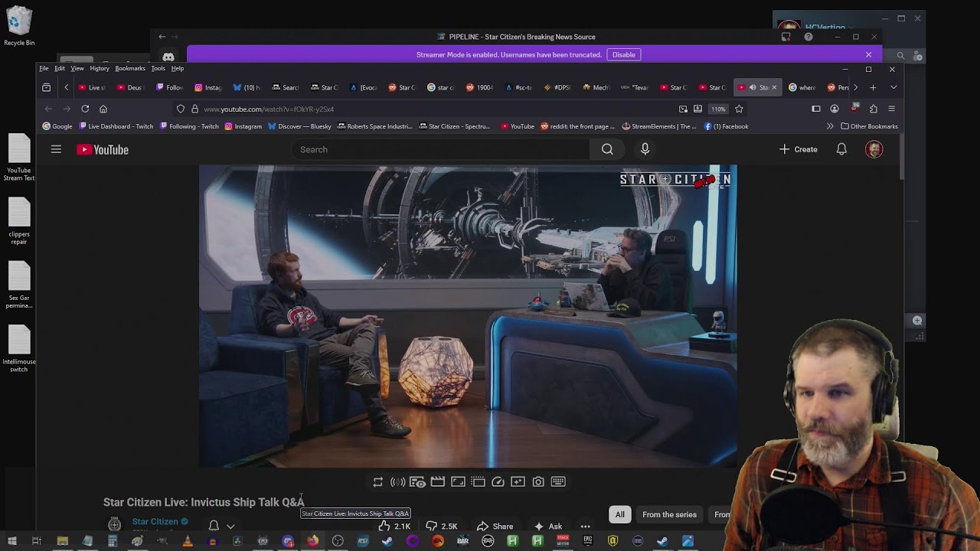Disable Streamer Mode in Discord banner

[623, 55]
